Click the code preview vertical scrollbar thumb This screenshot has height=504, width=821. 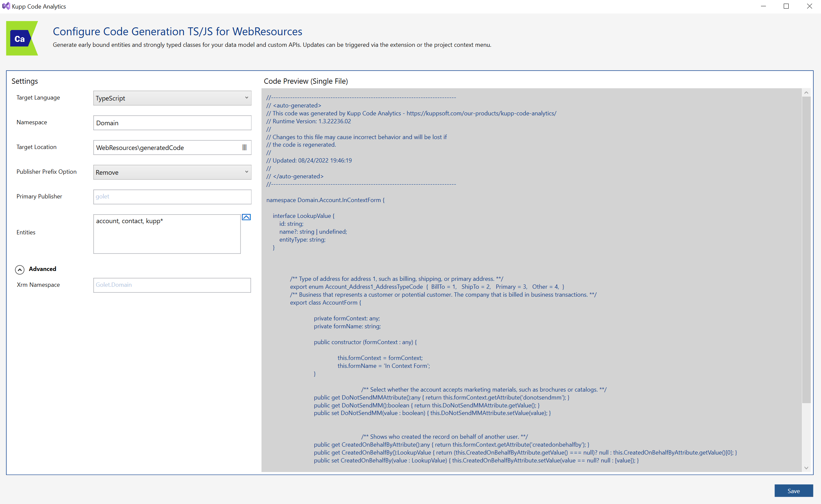coord(806,250)
